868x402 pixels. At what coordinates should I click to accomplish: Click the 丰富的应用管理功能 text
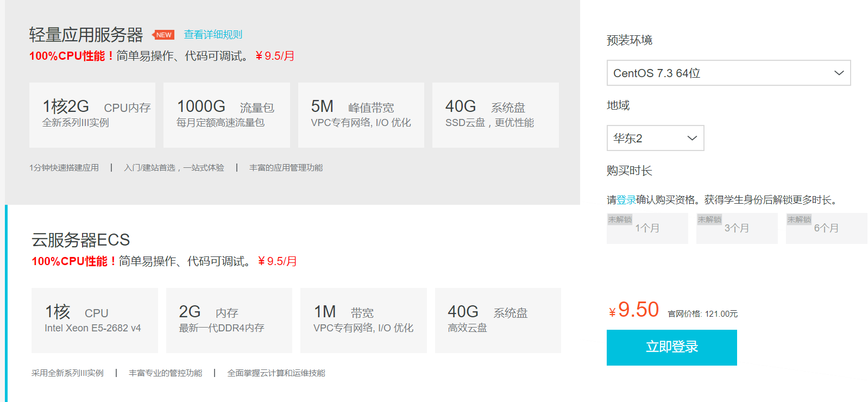tap(286, 168)
